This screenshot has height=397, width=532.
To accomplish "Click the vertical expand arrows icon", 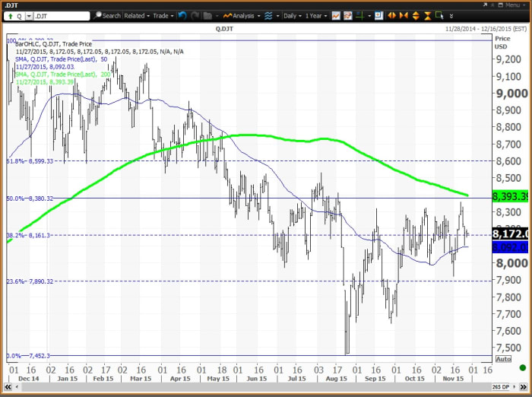I will coord(416,15).
